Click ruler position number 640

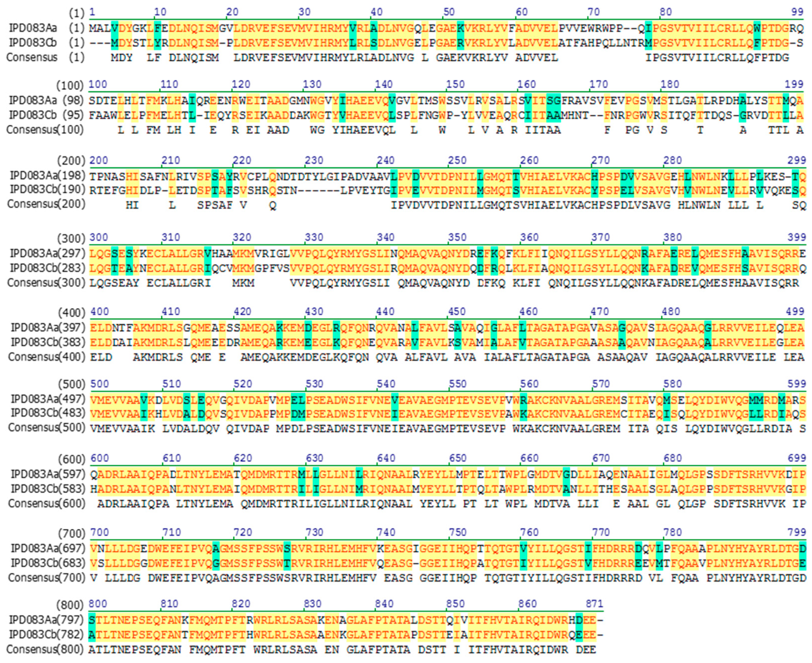click(386, 458)
